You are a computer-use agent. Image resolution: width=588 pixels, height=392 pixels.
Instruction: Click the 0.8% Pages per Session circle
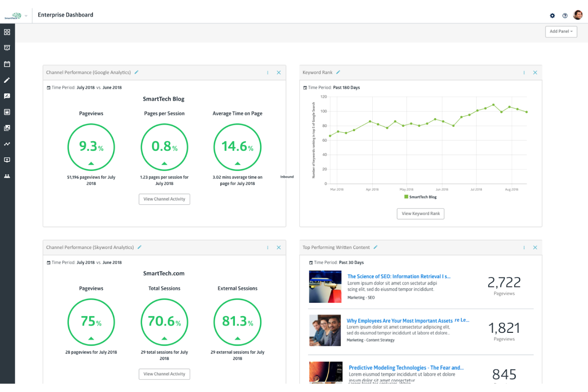click(x=164, y=147)
